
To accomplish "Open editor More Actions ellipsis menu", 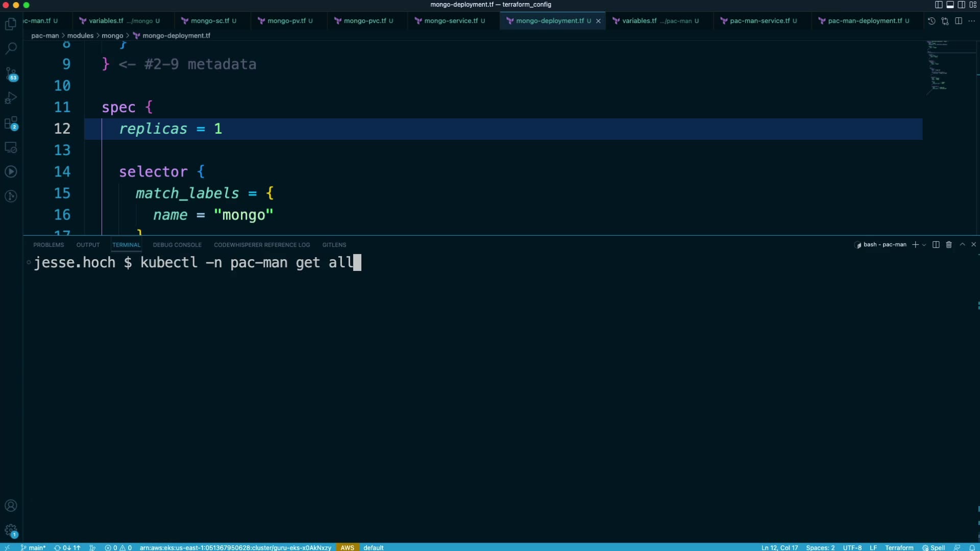I will coord(971,21).
